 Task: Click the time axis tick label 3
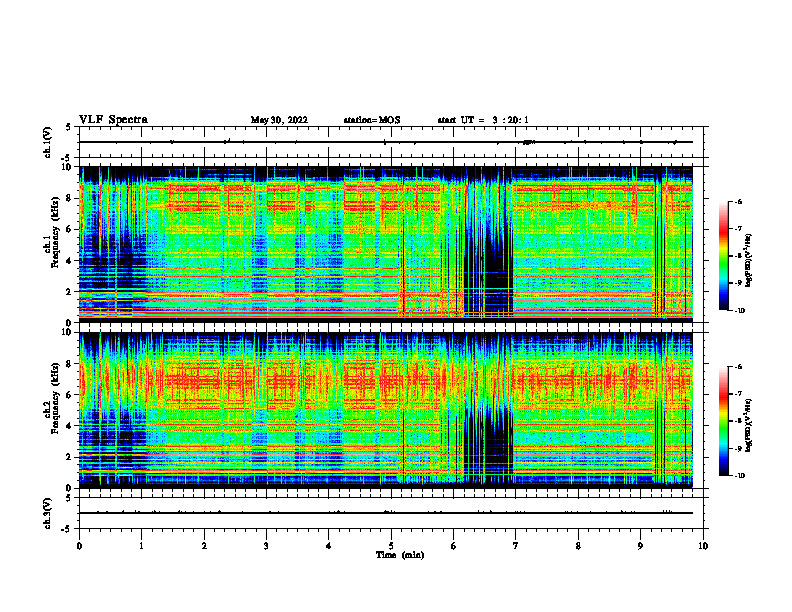click(x=266, y=546)
